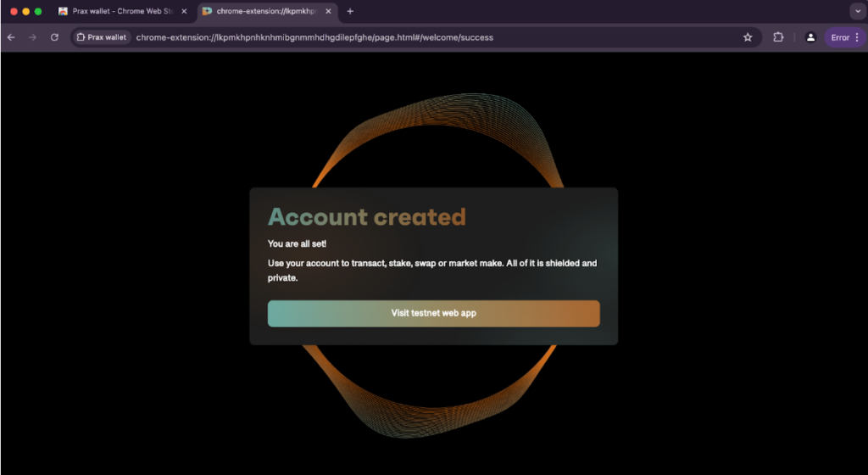The height and width of the screenshot is (475, 868).
Task: Close the chrome-extension tab
Action: [328, 11]
